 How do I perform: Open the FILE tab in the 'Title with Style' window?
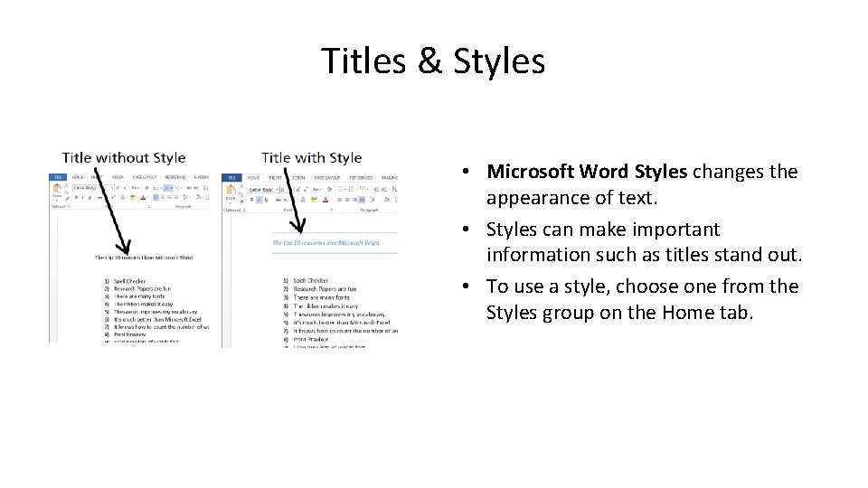(x=232, y=178)
